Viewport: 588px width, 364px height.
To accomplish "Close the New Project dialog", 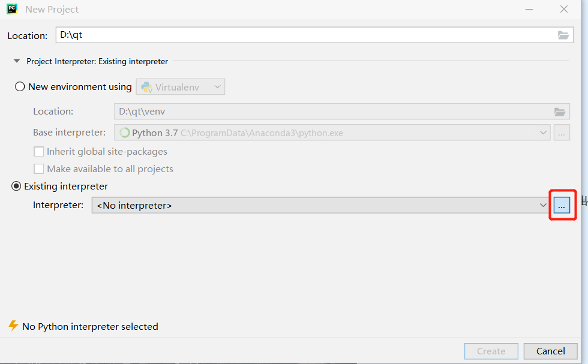I will pyautogui.click(x=563, y=9).
